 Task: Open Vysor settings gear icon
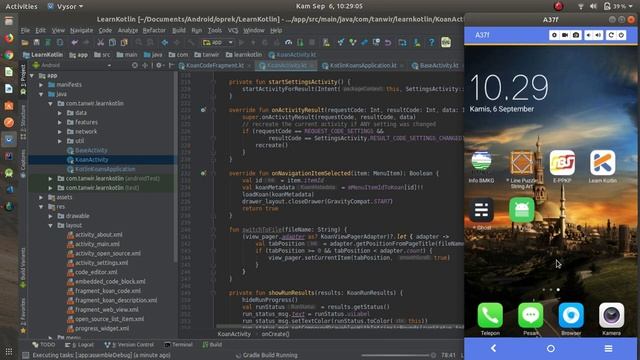pyautogui.click(x=554, y=36)
